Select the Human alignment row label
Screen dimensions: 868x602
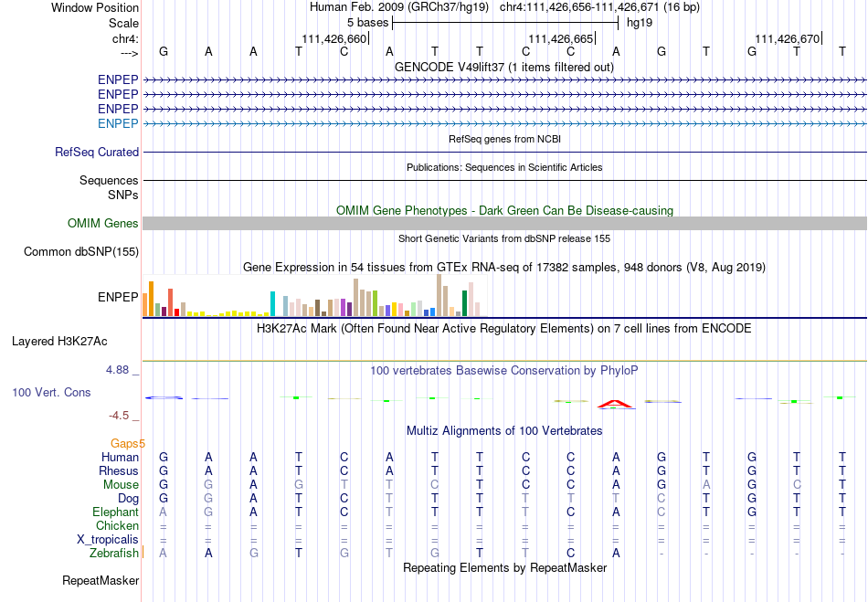pos(120,457)
